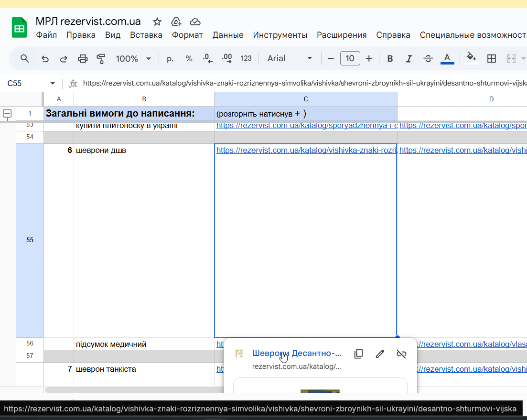Image resolution: width=527 pixels, height=420 pixels.
Task: Open the borders grid icon
Action: tap(491, 58)
